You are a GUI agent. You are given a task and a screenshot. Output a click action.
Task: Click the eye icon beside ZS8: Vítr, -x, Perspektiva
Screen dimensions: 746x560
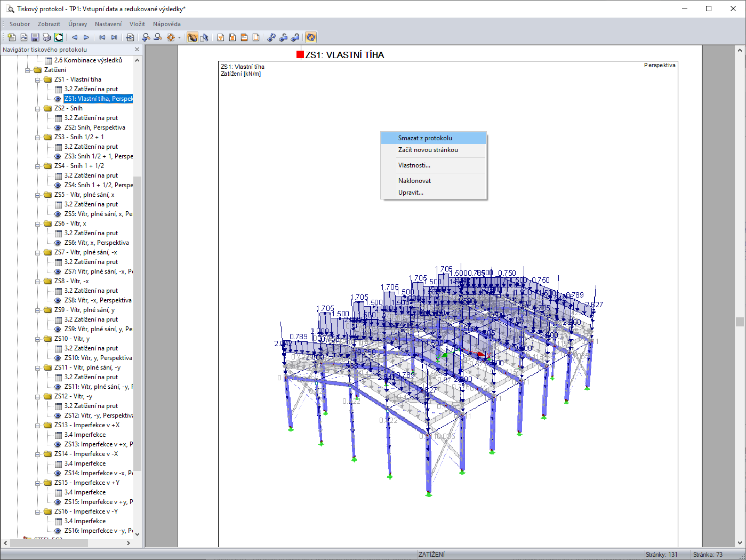58,300
